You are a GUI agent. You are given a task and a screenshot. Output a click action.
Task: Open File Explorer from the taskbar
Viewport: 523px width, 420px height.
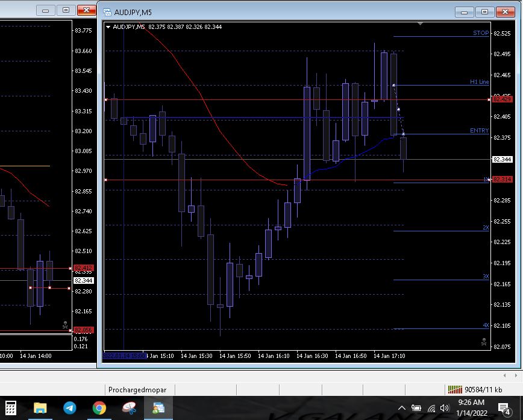(x=40, y=408)
